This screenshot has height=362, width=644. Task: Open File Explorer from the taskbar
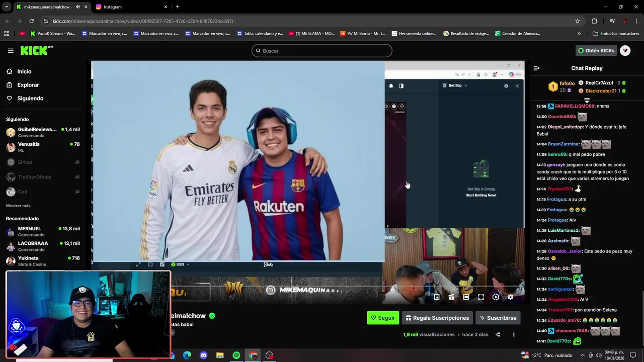coord(220,355)
